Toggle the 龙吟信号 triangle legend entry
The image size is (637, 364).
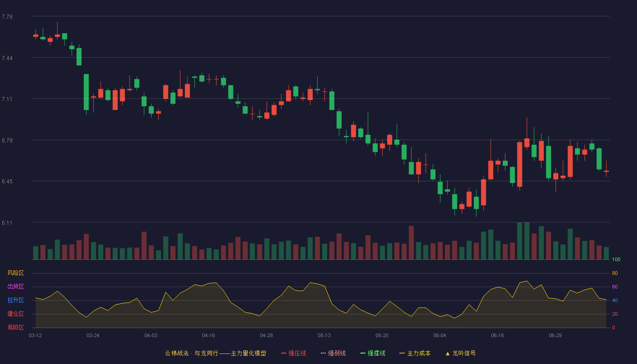point(460,353)
